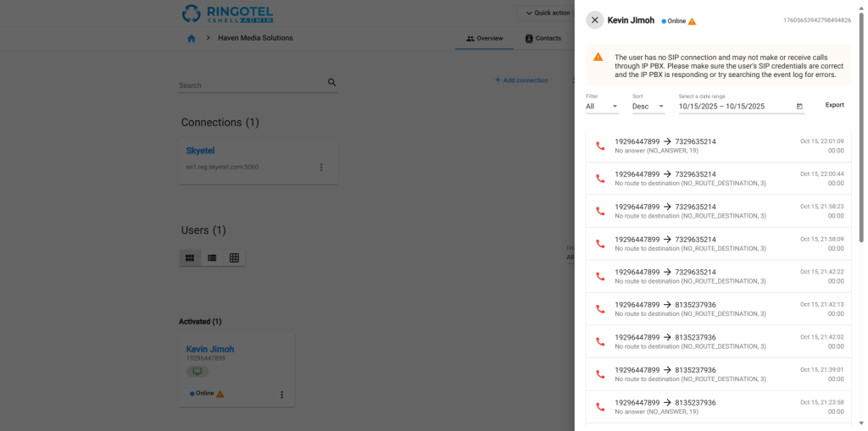Click the search magnifier icon

coord(332,82)
